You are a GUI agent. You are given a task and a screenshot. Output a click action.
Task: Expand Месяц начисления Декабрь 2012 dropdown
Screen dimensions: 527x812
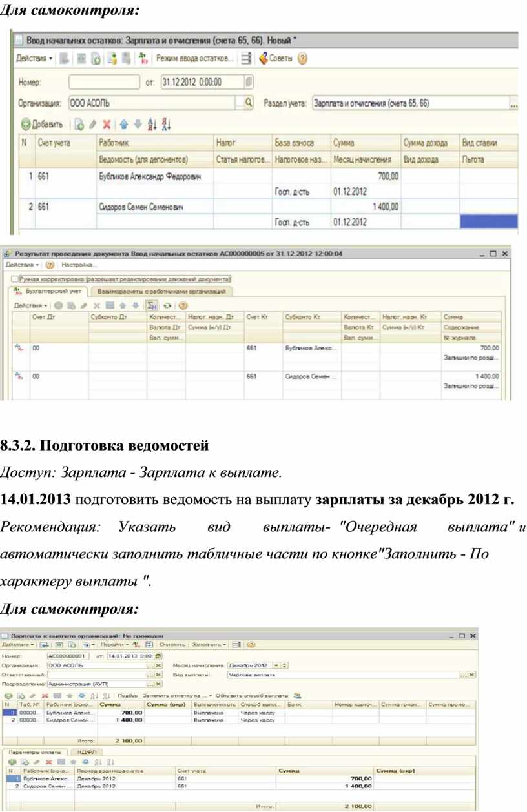(x=276, y=665)
